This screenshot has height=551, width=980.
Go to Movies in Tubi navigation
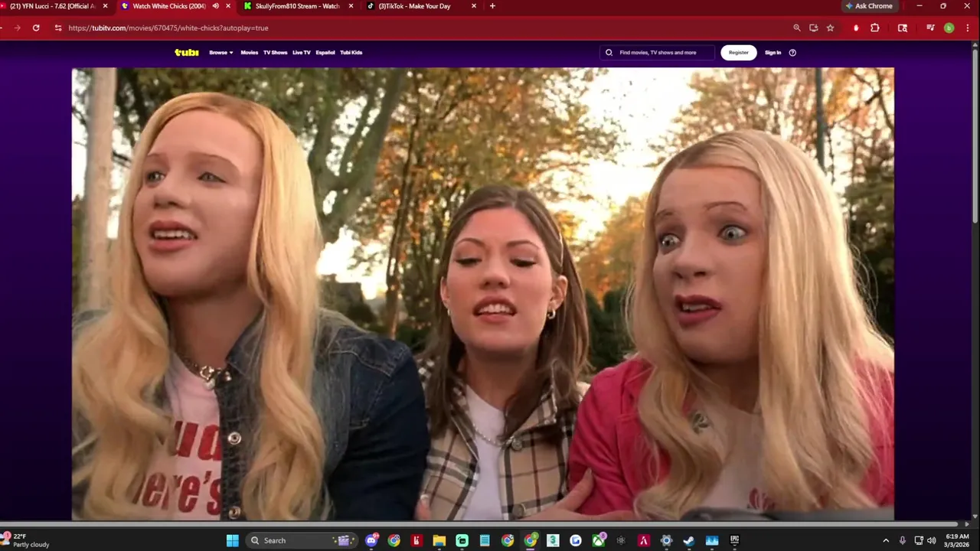(x=250, y=53)
